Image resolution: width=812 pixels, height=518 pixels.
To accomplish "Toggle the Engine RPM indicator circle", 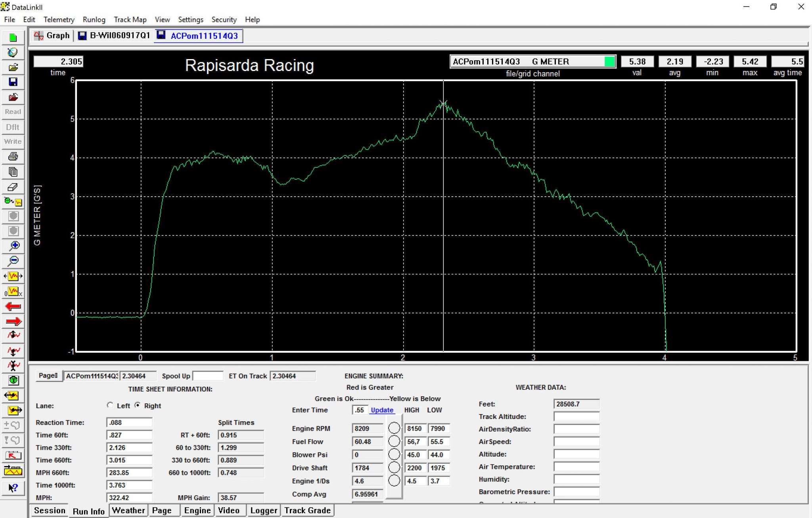I will pos(394,428).
